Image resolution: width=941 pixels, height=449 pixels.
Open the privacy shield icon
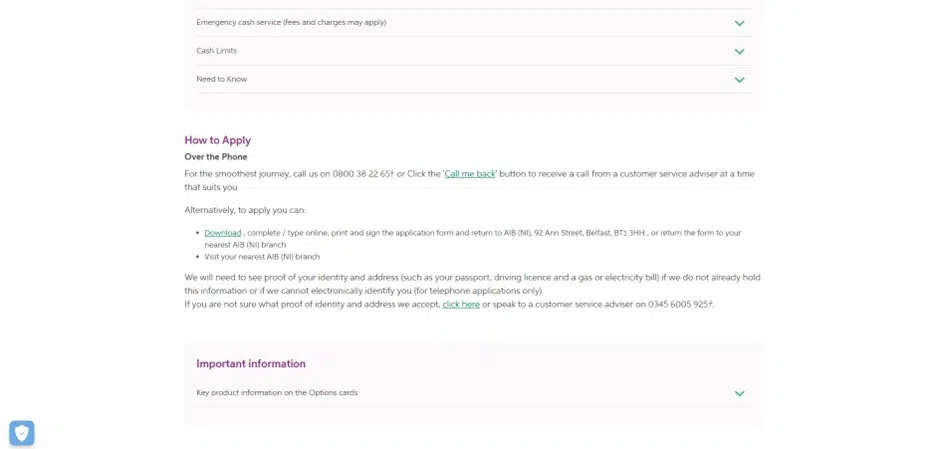click(x=22, y=433)
